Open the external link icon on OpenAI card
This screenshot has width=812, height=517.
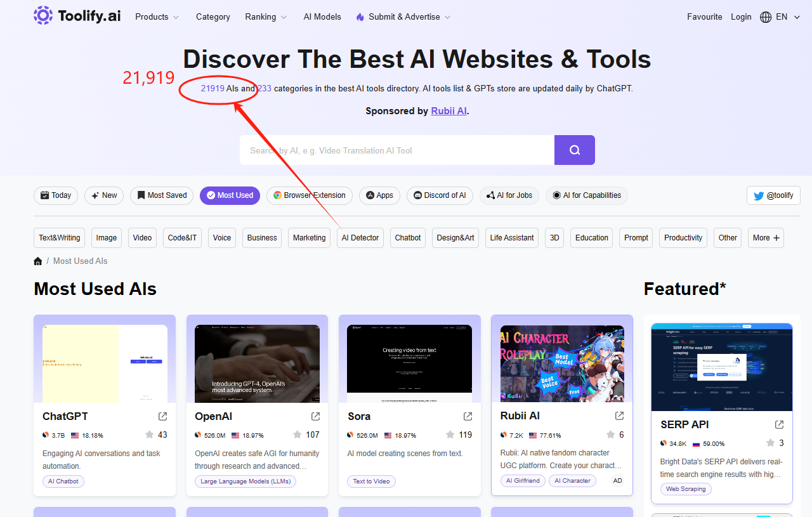(x=315, y=416)
